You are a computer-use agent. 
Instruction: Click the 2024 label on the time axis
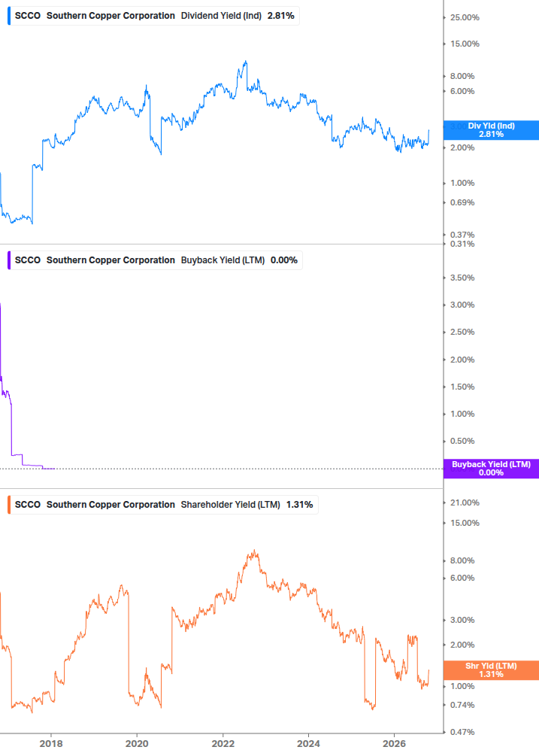click(308, 744)
